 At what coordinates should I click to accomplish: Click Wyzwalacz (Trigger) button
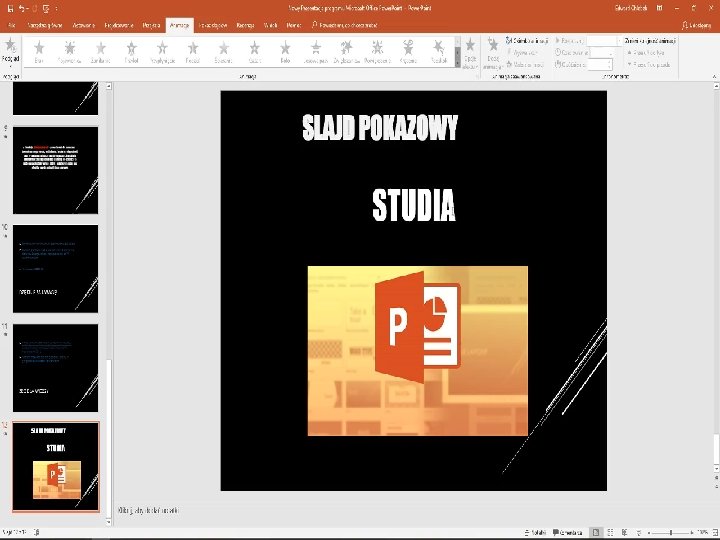(522, 53)
